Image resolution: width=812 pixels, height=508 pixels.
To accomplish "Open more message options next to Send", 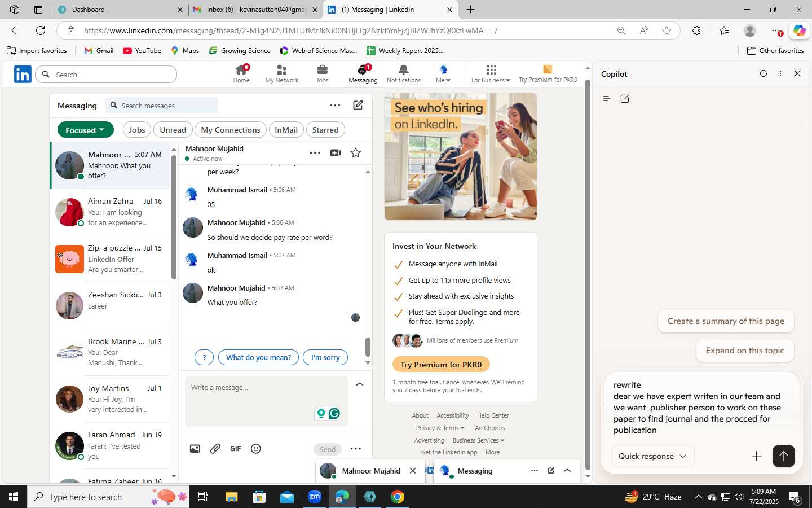I will [x=355, y=449].
